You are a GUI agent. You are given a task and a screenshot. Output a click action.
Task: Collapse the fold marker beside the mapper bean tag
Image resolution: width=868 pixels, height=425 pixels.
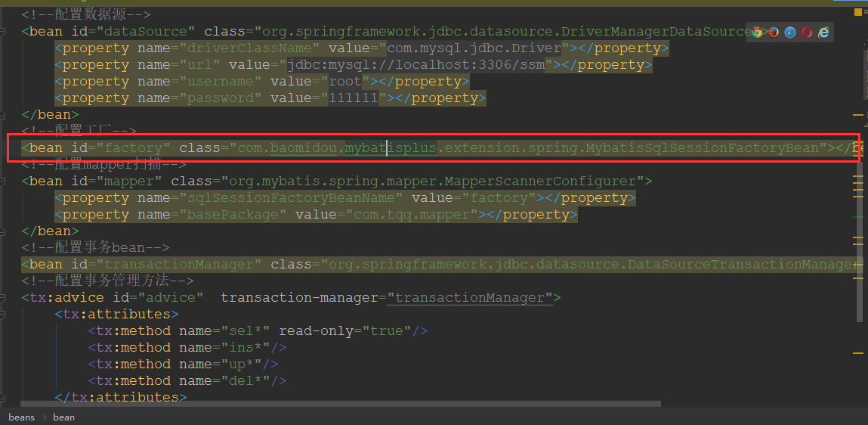point(3,181)
